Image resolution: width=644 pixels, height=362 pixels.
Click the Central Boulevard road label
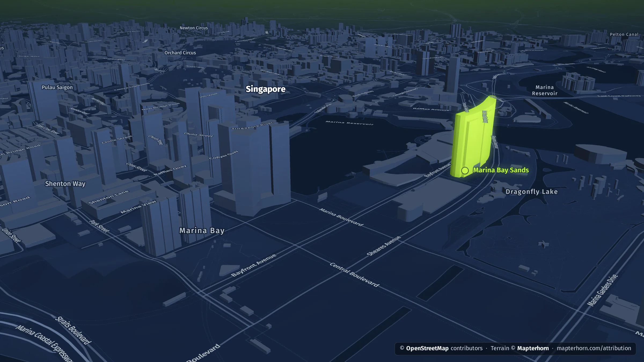pos(354,275)
